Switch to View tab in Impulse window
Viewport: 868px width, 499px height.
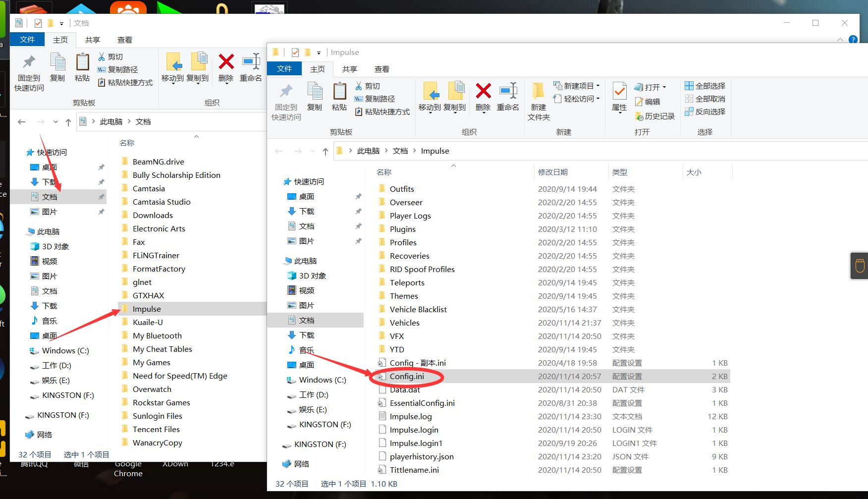point(382,69)
